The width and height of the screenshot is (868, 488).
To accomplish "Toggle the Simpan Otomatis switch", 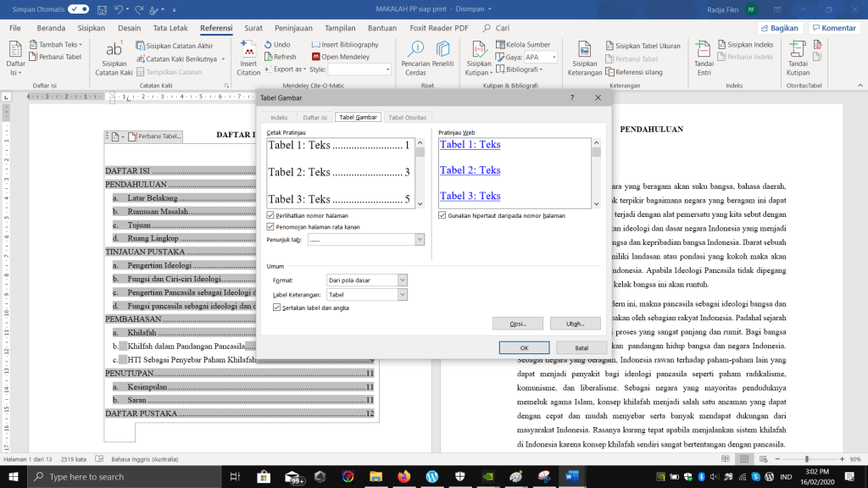I will (x=79, y=8).
